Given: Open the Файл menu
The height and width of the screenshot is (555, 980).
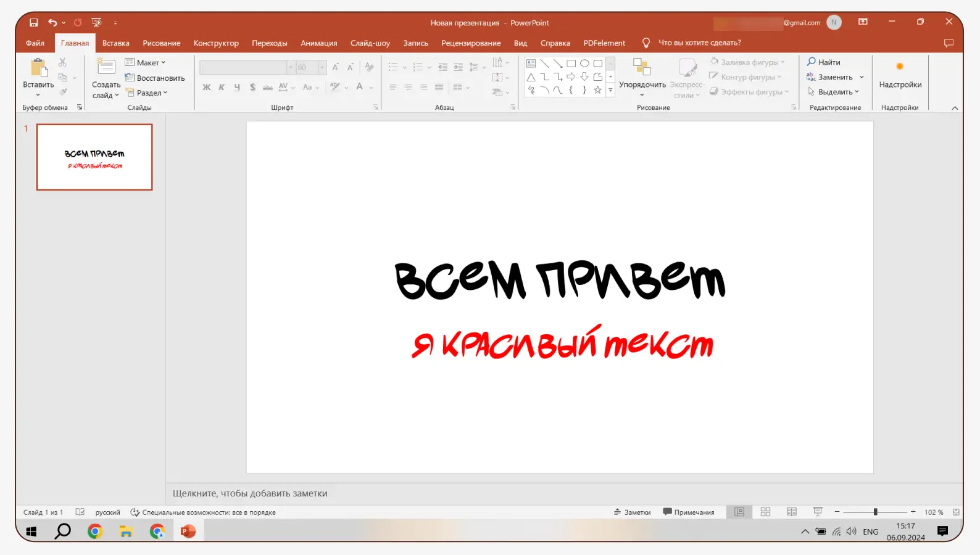Looking at the screenshot, I should pyautogui.click(x=35, y=43).
